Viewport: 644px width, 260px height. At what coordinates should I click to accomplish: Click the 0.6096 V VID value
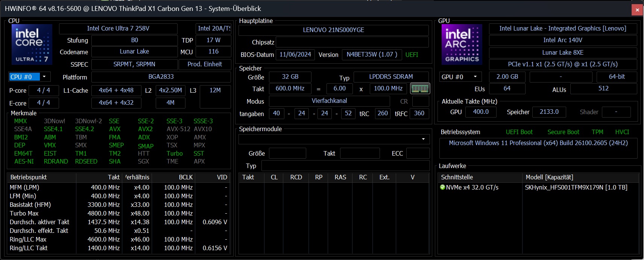215,222
